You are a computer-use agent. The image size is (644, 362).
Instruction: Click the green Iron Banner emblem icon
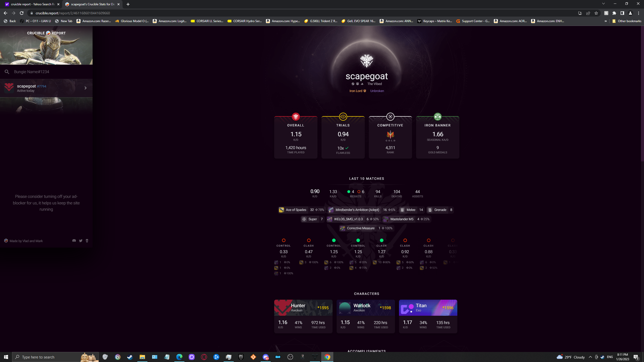pyautogui.click(x=437, y=116)
